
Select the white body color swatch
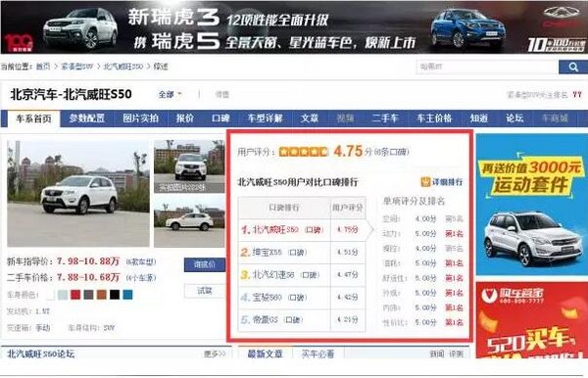[x=50, y=295]
